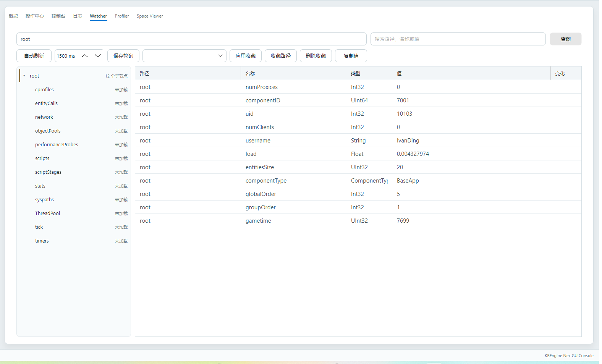Image resolution: width=602 pixels, height=364 pixels.
Task: Click the 值 column header
Action: [x=399, y=73]
